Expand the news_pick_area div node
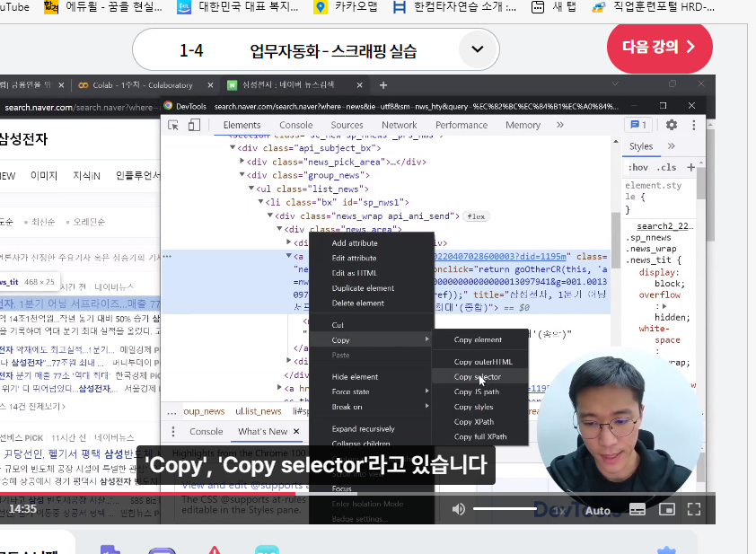 click(x=242, y=161)
